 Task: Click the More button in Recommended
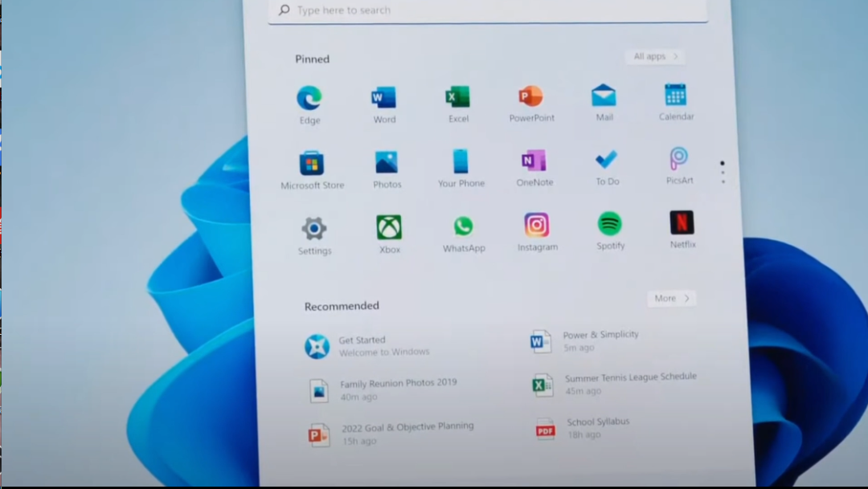(671, 298)
